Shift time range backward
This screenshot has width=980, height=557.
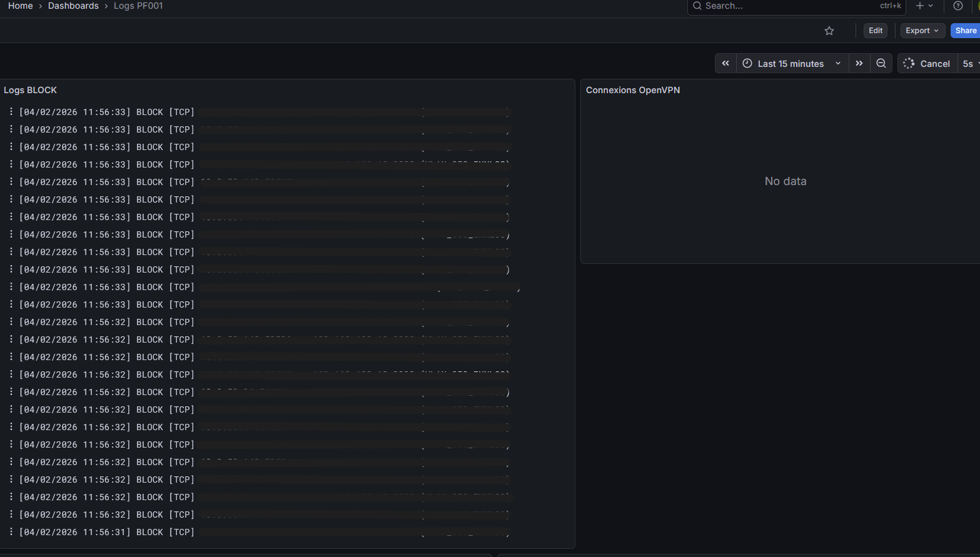[x=725, y=63]
